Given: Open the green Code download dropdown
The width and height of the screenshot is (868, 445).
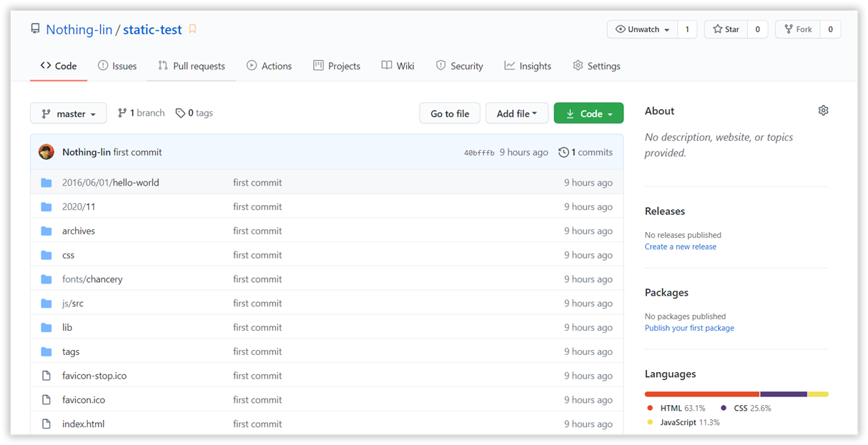Looking at the screenshot, I should pyautogui.click(x=588, y=114).
